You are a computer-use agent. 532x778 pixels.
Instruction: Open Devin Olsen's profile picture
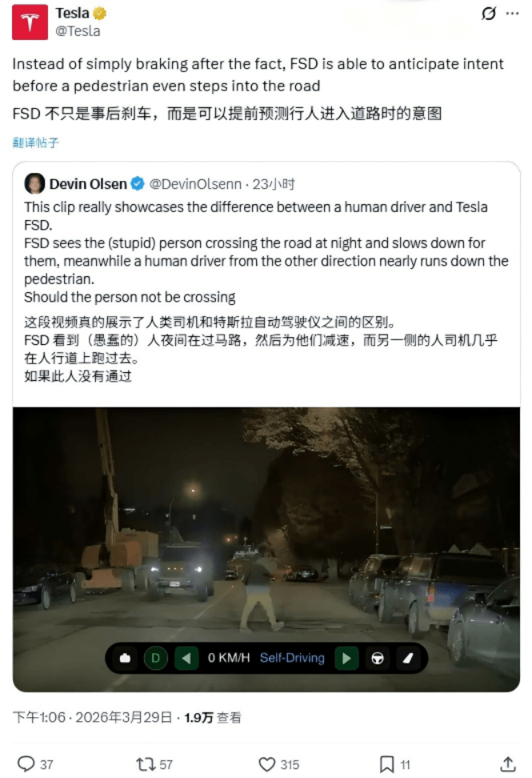[x=34, y=183]
